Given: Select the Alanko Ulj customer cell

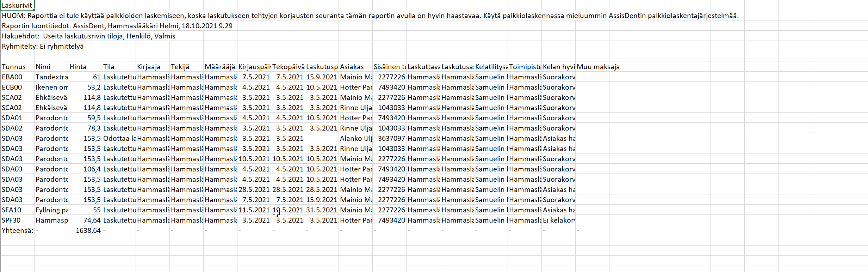Looking at the screenshot, I should [355, 138].
